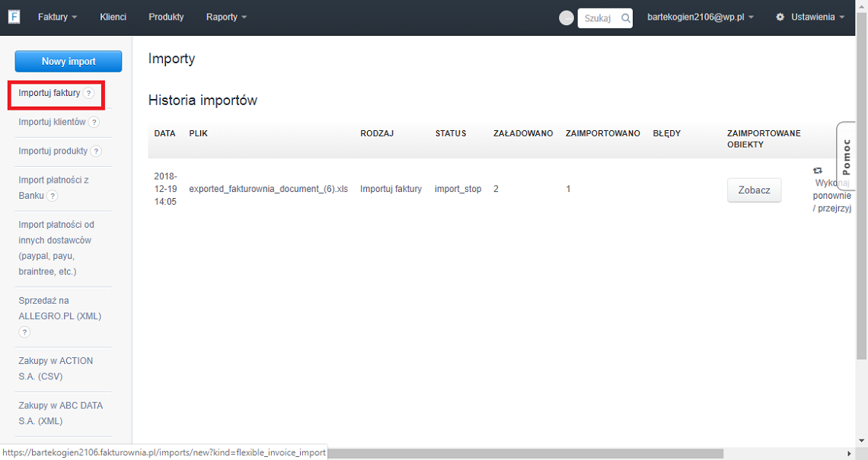Click help icon next to Importuj faktury
868x460 pixels.
coord(89,93)
